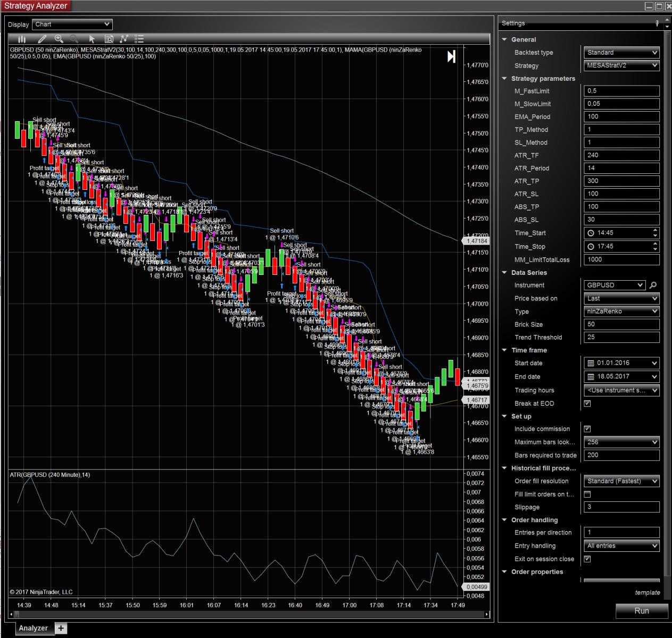672x638 pixels.
Task: Click the Run button
Action: pos(642,611)
